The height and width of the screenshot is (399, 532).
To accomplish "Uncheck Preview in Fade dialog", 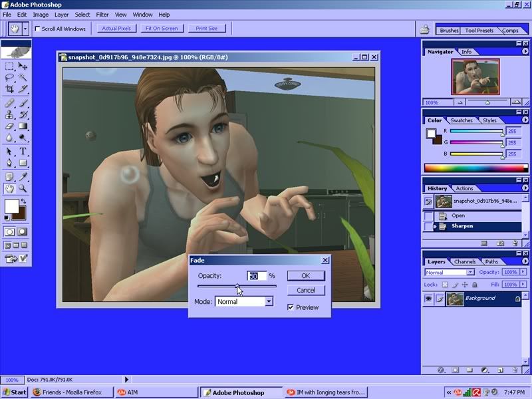I will 291,307.
